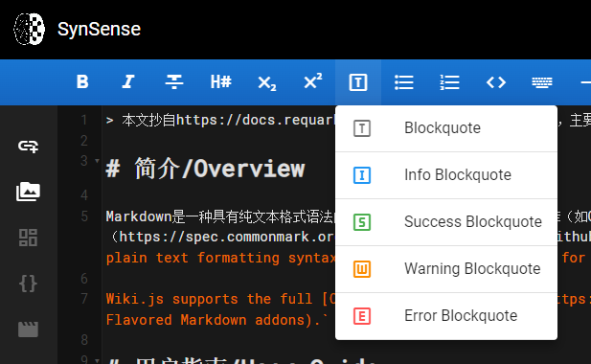Insert inline code with angle brackets icon

click(x=496, y=82)
